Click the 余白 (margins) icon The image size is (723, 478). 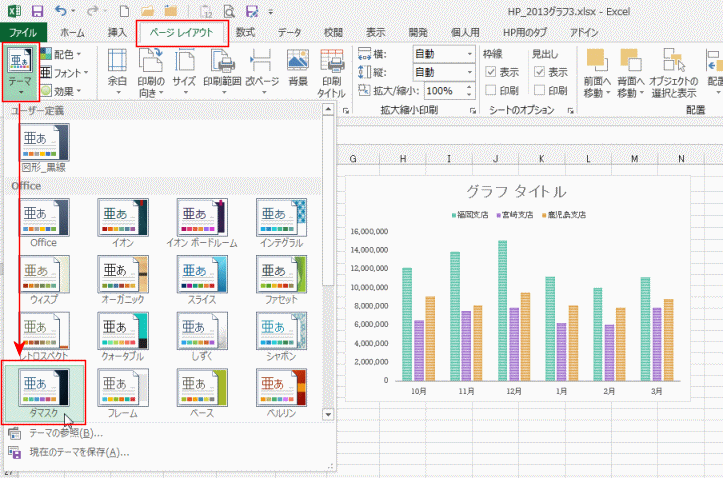pos(119,70)
